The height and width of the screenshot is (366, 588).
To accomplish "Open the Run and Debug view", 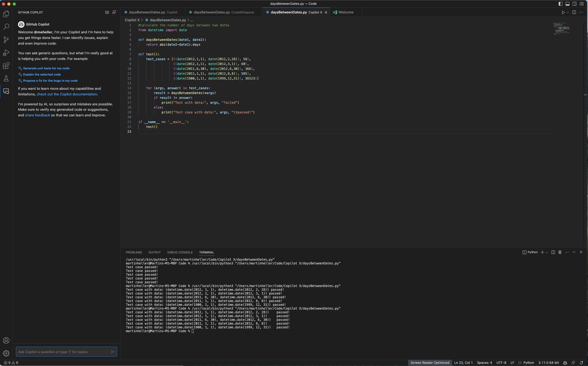I will 6,53.
